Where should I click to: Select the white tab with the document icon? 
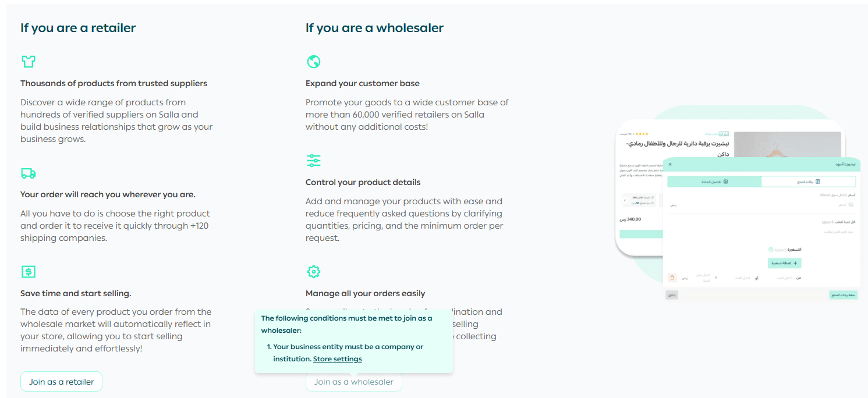(809, 182)
